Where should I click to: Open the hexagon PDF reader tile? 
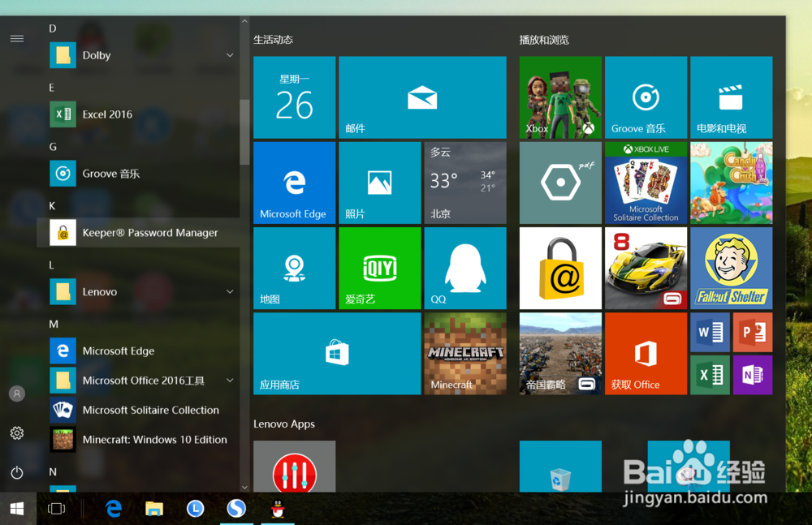click(560, 183)
